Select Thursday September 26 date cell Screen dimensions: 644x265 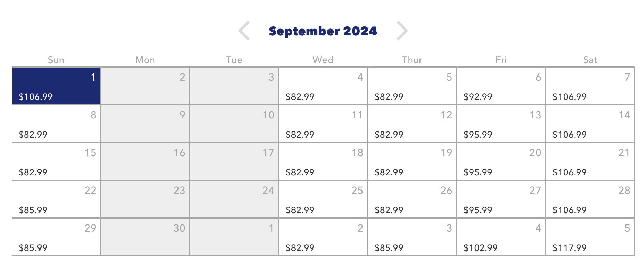tap(412, 199)
